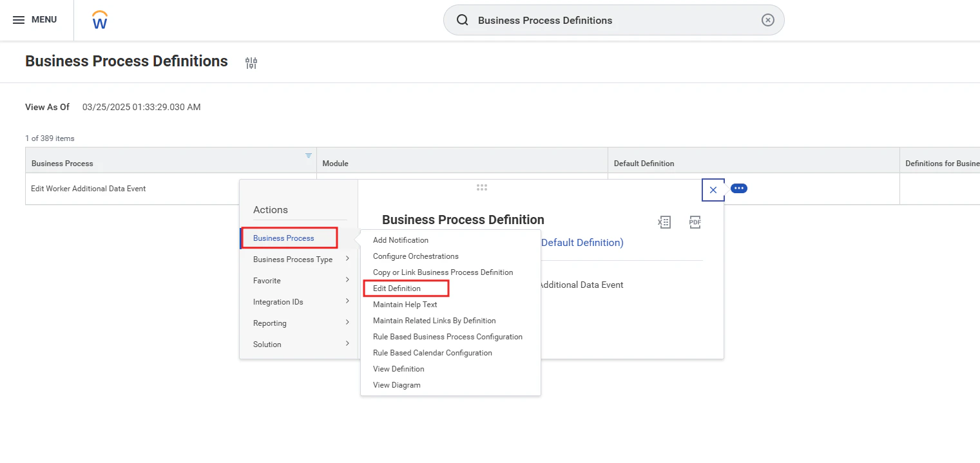Click Edit Worker Additional Data Event cell

[88, 189]
